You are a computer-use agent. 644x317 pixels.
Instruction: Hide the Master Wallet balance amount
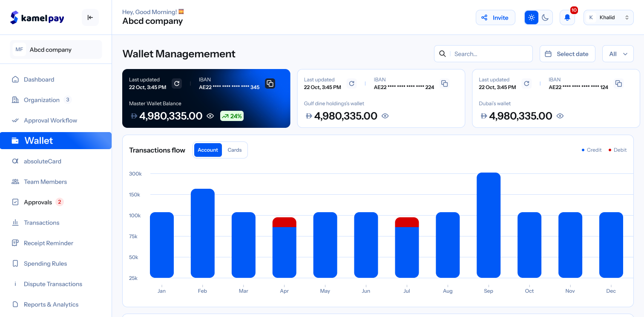coord(210,116)
